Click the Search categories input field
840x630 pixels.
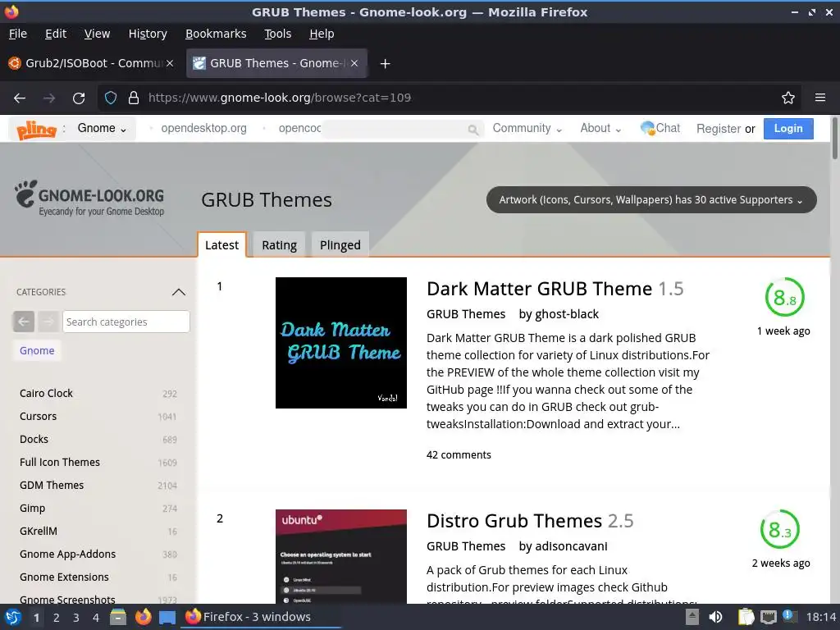click(126, 322)
